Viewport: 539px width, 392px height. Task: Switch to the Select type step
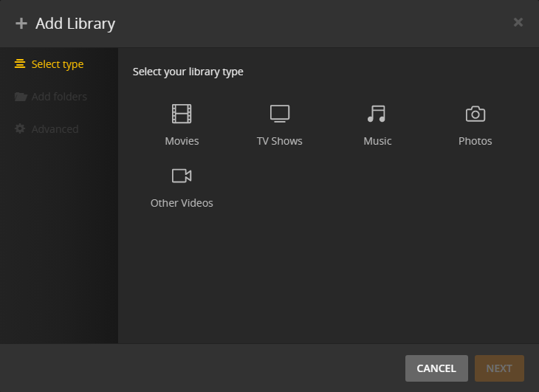(x=57, y=64)
